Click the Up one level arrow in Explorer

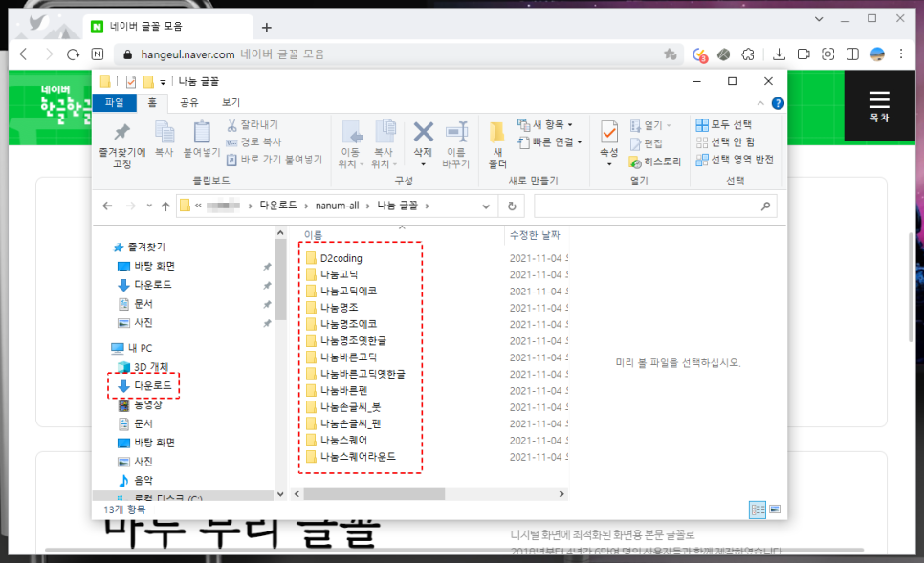[x=165, y=206]
